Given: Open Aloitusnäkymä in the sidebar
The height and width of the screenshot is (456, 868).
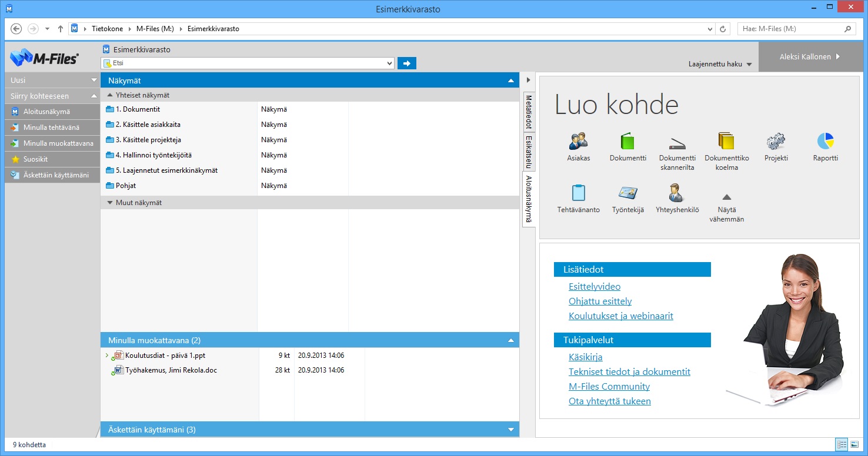Looking at the screenshot, I should [52, 112].
